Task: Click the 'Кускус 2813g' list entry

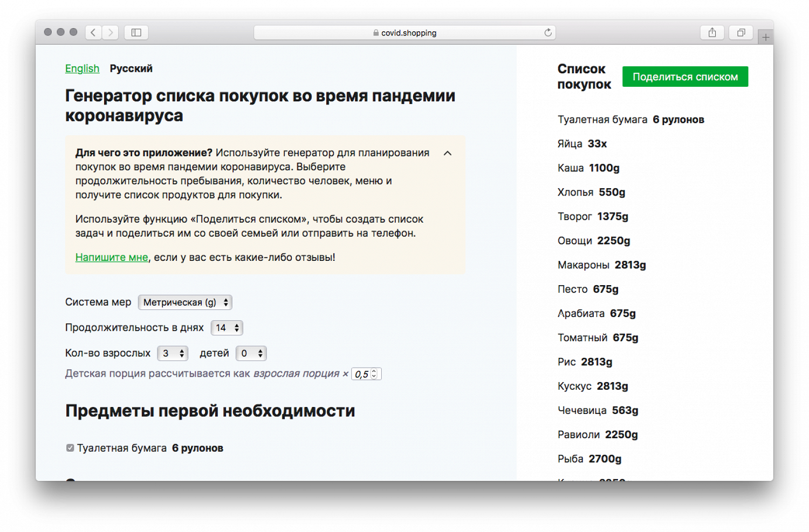Action: tap(593, 386)
